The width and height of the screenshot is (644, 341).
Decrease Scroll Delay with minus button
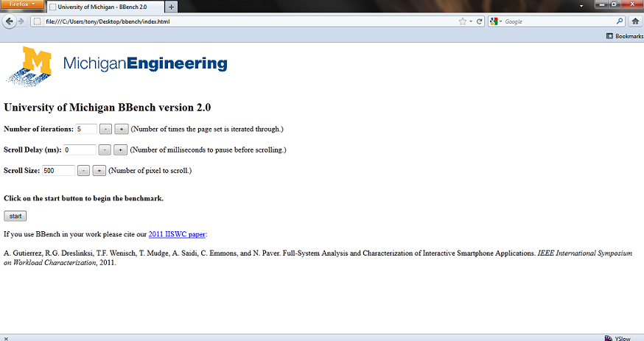(105, 150)
